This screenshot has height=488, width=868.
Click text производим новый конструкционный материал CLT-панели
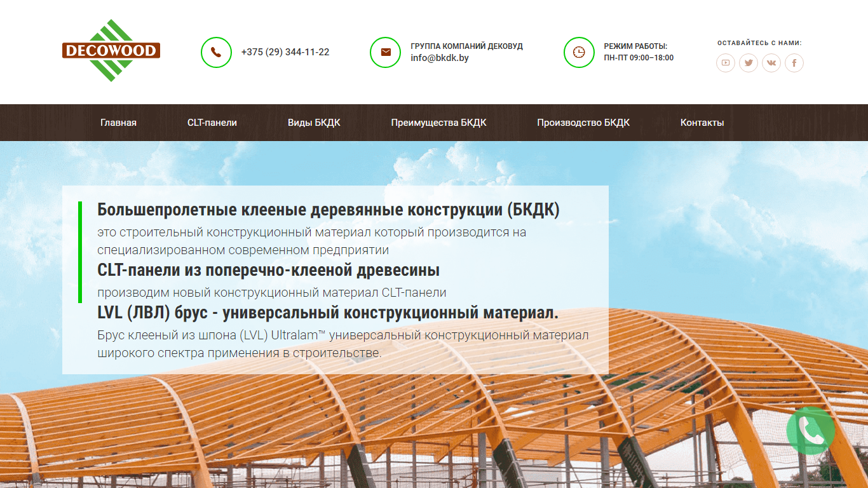[272, 293]
